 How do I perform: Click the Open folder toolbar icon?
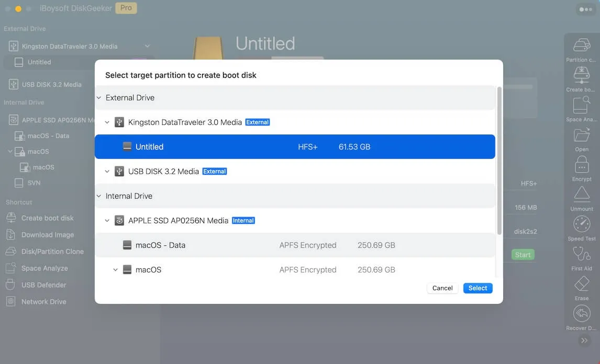tap(581, 135)
